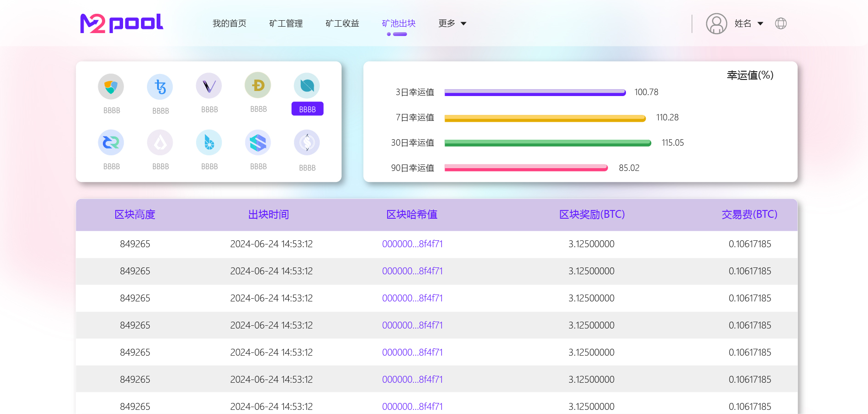Expand the 更多 dropdown menu
This screenshot has width=868, height=414.
(x=452, y=23)
